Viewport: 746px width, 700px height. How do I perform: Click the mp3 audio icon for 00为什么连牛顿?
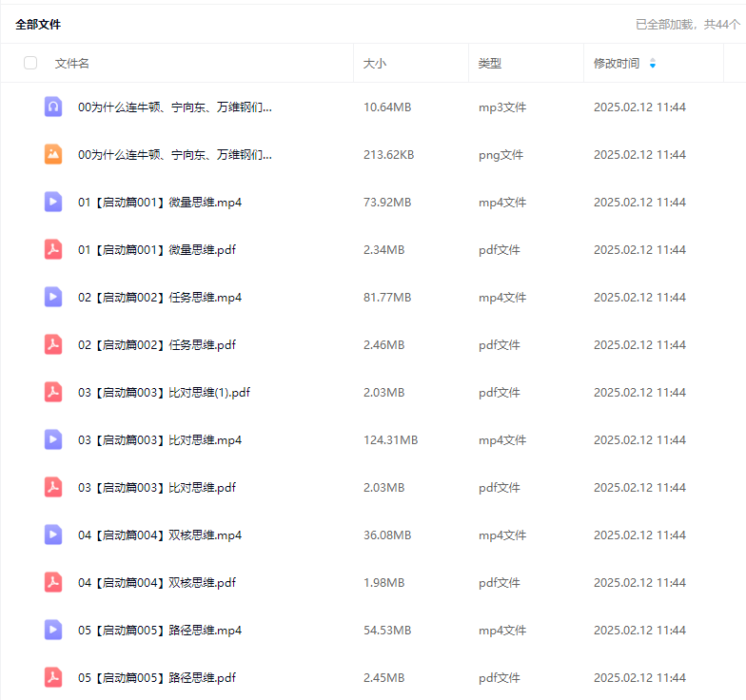pos(53,107)
